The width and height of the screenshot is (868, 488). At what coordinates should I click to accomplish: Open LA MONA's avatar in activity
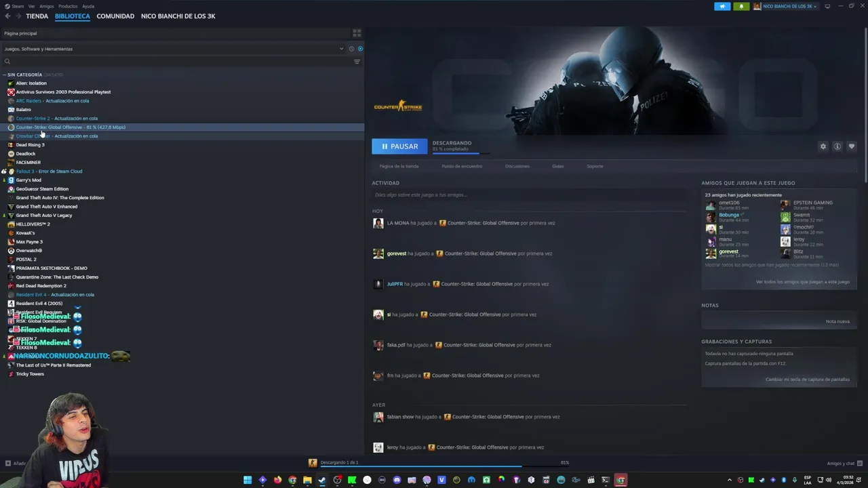click(378, 223)
